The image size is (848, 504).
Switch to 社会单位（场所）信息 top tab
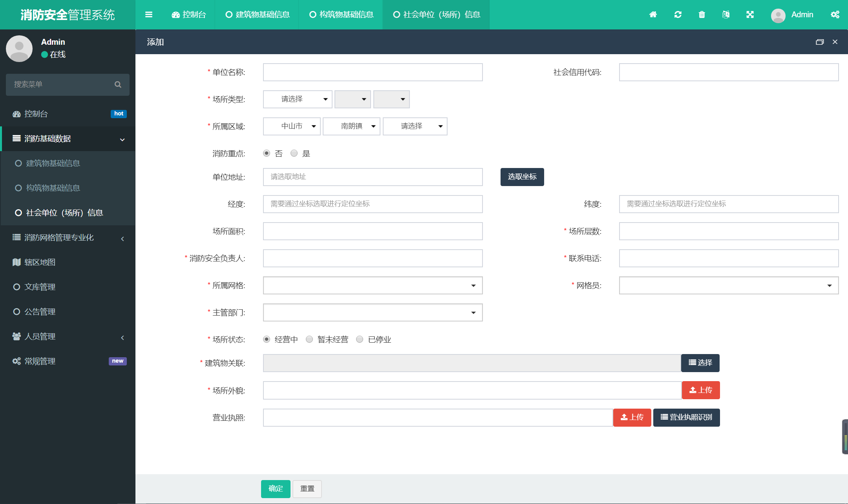pyautogui.click(x=437, y=15)
